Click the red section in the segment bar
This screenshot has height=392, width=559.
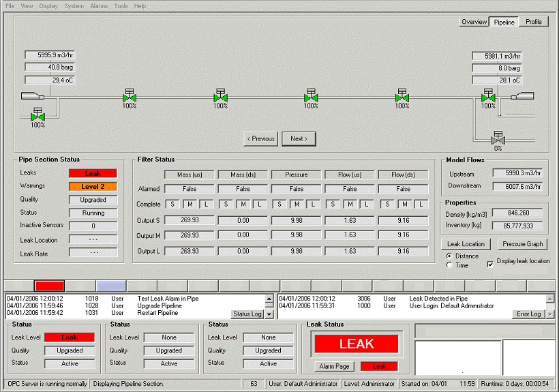[x=49, y=286]
